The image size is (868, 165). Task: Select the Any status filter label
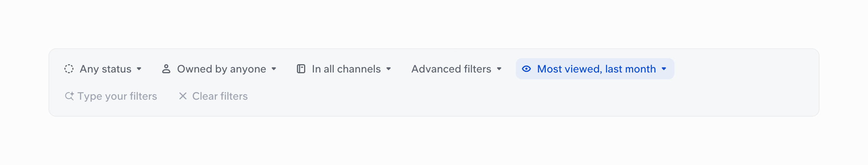click(106, 69)
